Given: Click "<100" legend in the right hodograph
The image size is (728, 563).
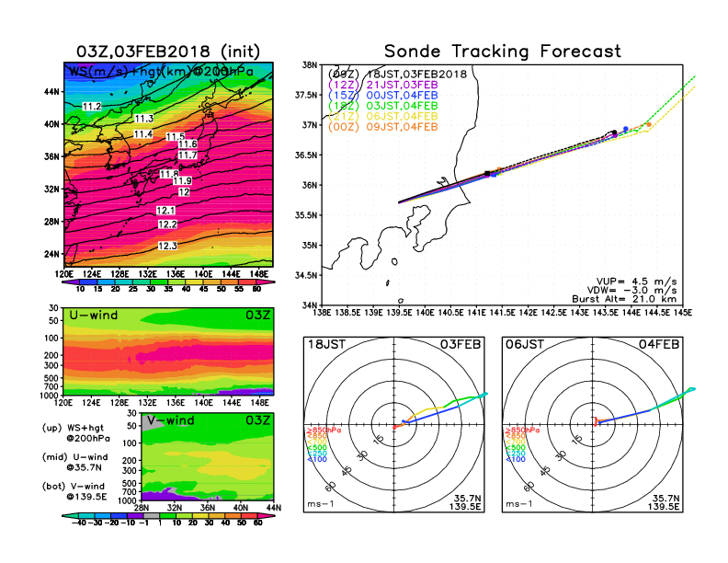Looking at the screenshot, I should [x=516, y=459].
